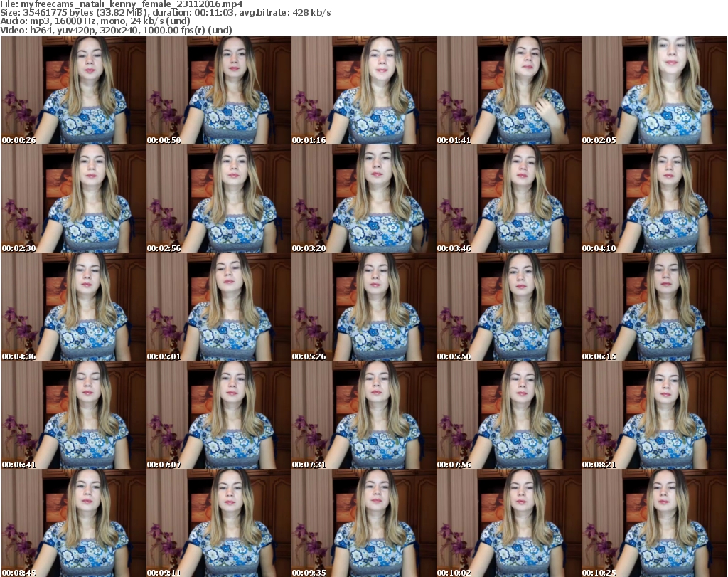The height and width of the screenshot is (577, 728).
Task: Select the thumbnail frame at 00:06:15
Action: (x=654, y=307)
